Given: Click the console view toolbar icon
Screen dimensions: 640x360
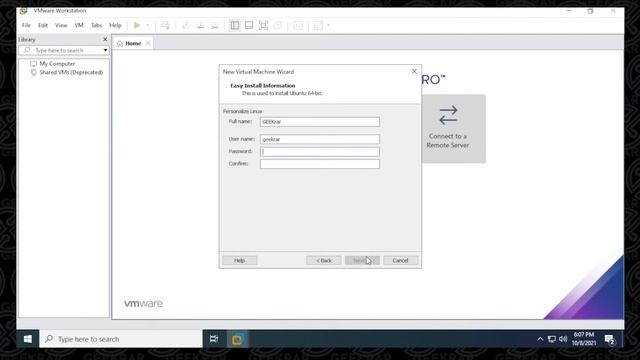Looking at the screenshot, I should click(298, 25).
